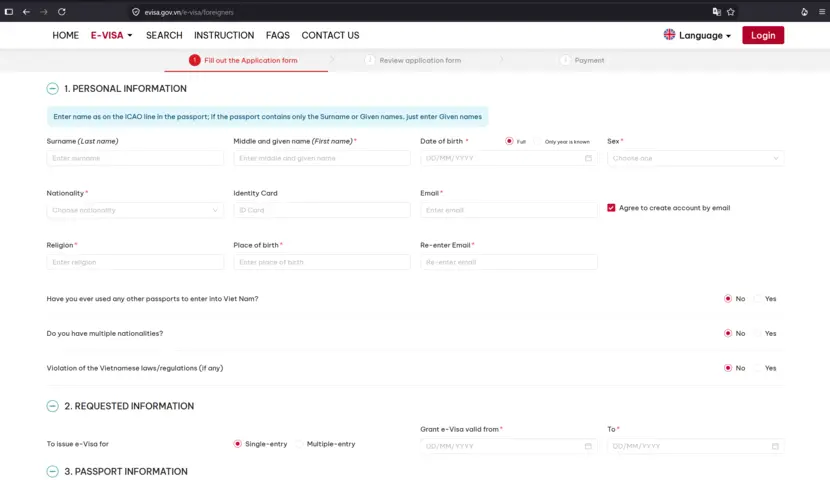Screen dimensions: 830x480
Task: Open CONTACT US page
Action: [330, 35]
